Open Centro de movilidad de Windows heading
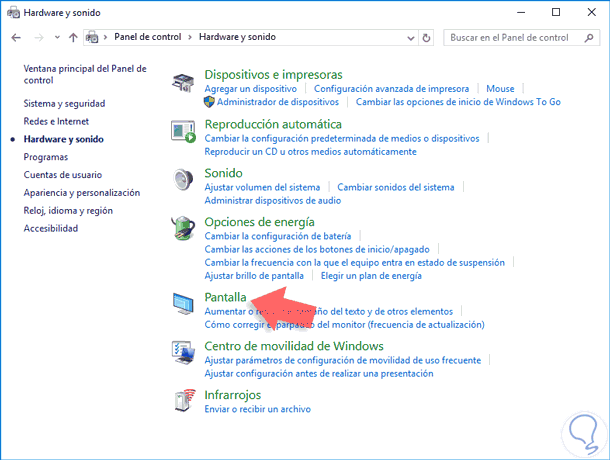Viewport: 610px width, 460px height. [x=294, y=346]
